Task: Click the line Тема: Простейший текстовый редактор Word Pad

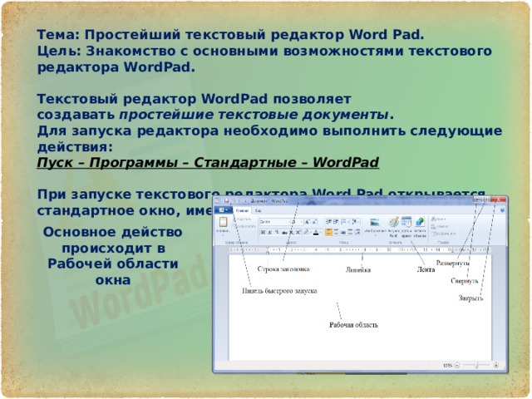Action: coord(231,35)
